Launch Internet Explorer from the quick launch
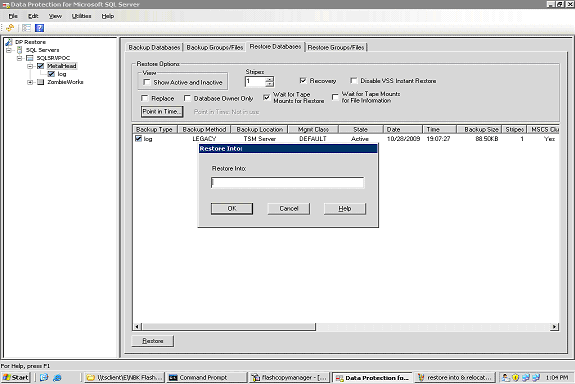575x384 pixels. coord(57,377)
